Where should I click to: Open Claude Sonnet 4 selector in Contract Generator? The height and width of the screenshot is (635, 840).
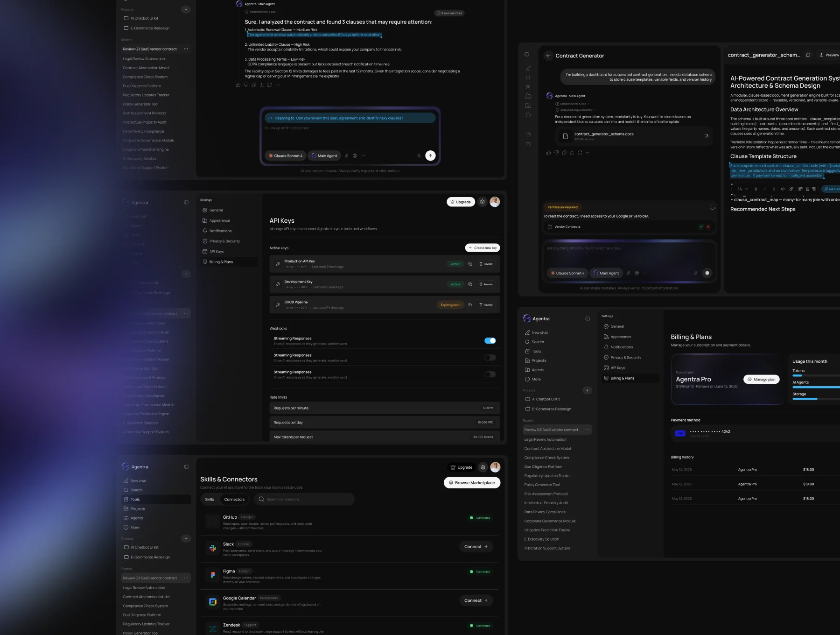click(x=567, y=273)
